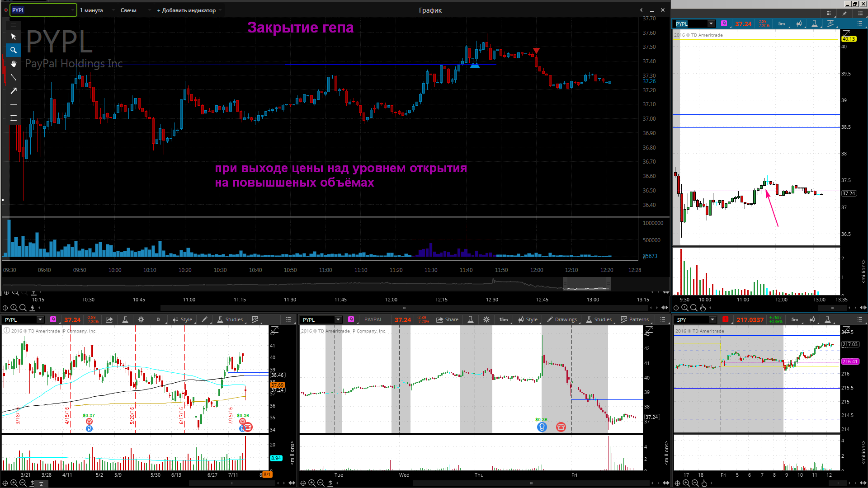Open the grid layout icon

click(x=828, y=14)
